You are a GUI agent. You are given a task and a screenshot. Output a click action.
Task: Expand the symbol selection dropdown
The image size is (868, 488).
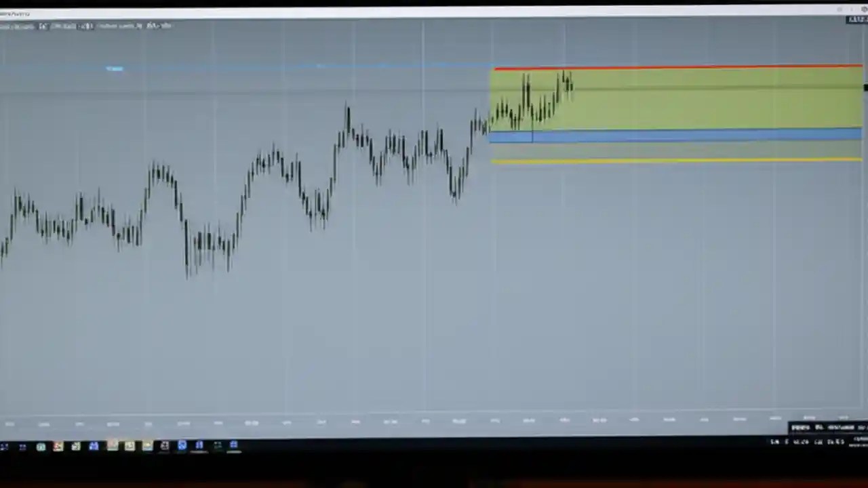[x=20, y=26]
